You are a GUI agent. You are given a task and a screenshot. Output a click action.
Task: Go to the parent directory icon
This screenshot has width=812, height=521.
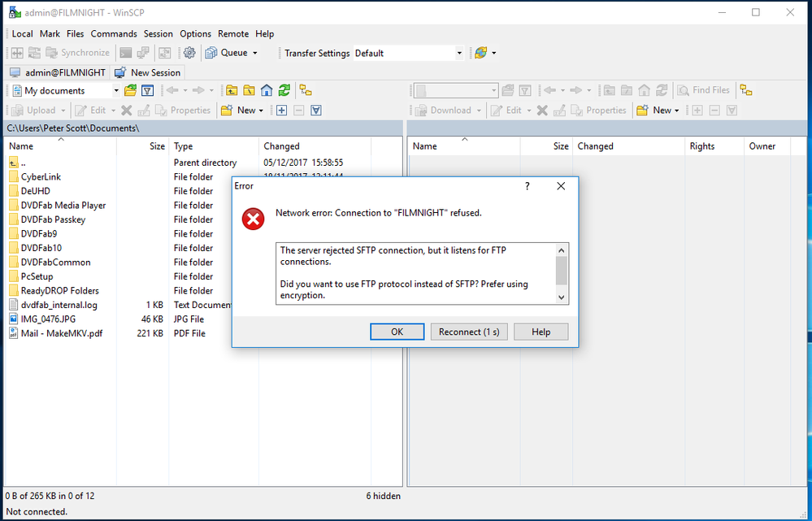point(232,90)
